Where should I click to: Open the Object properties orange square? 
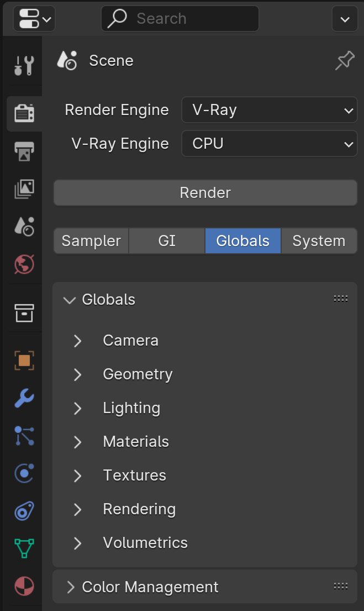(24, 361)
